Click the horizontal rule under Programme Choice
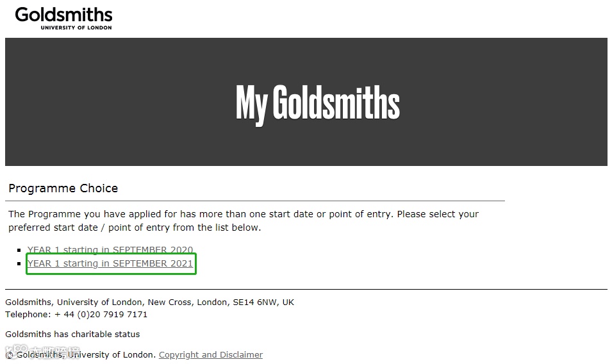Image resolution: width=612 pixels, height=364 pixels. (255, 201)
